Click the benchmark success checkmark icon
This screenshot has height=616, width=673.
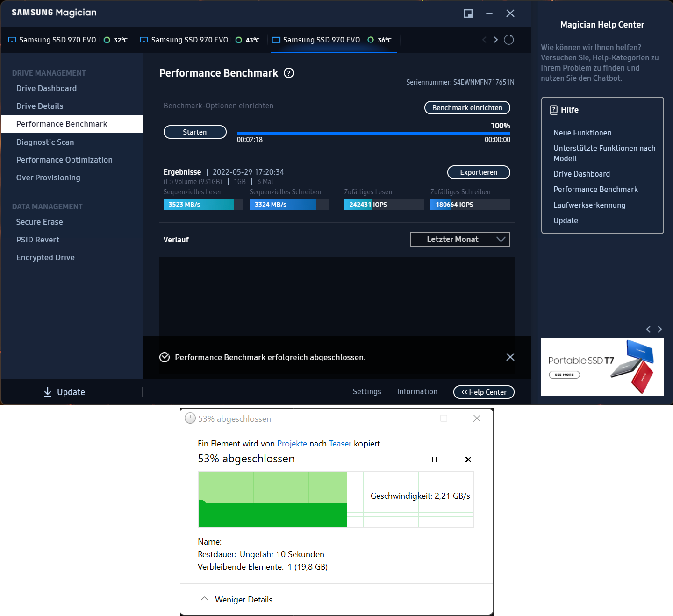[165, 357]
